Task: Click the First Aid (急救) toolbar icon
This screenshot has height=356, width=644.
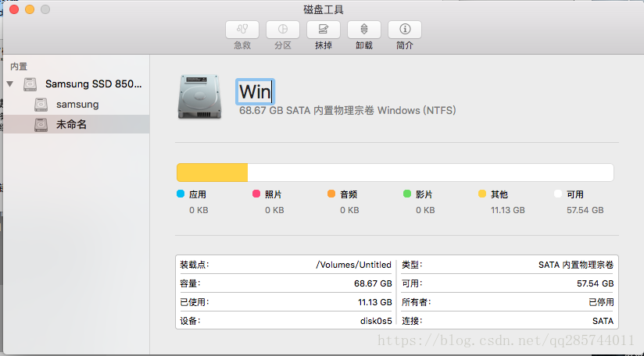Action: pos(242,30)
